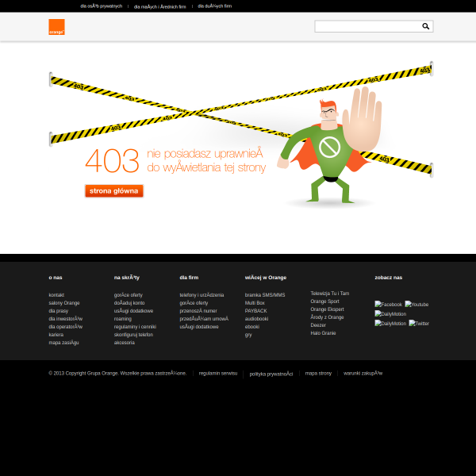The width and height of the screenshot is (476, 476).
Task: Open the 'Telewizja Tu i Tam' link
Action: tap(330, 294)
